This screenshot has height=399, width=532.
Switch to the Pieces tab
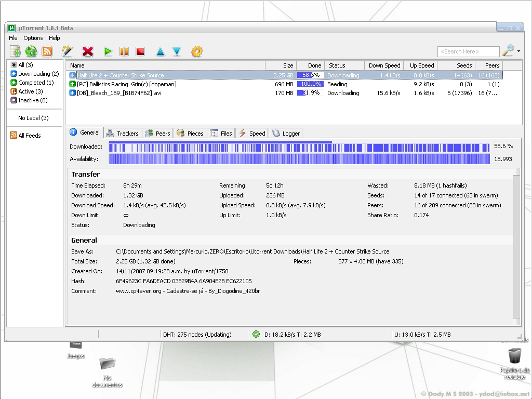(190, 134)
